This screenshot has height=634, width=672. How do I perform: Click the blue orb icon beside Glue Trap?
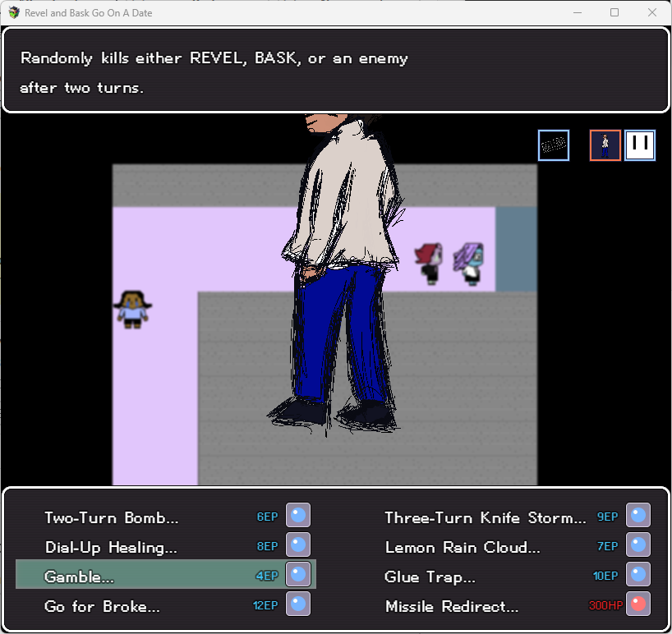tap(638, 574)
